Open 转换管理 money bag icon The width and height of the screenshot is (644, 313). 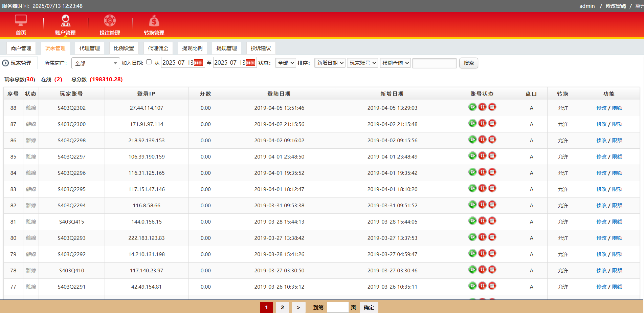(x=154, y=21)
